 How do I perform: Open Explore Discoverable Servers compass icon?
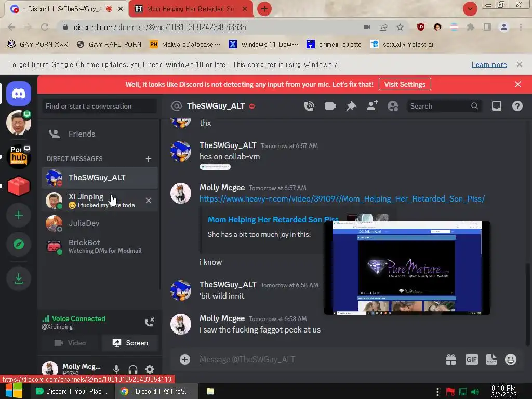(19, 244)
